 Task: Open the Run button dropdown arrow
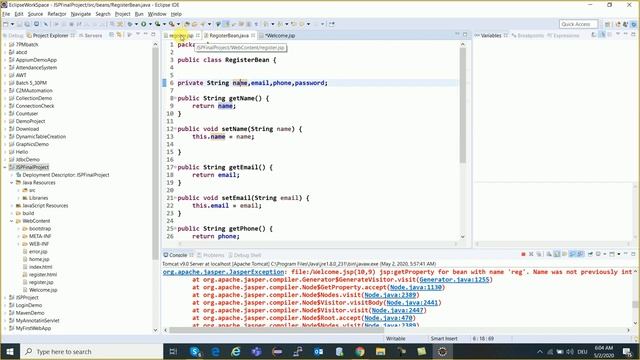(x=150, y=24)
